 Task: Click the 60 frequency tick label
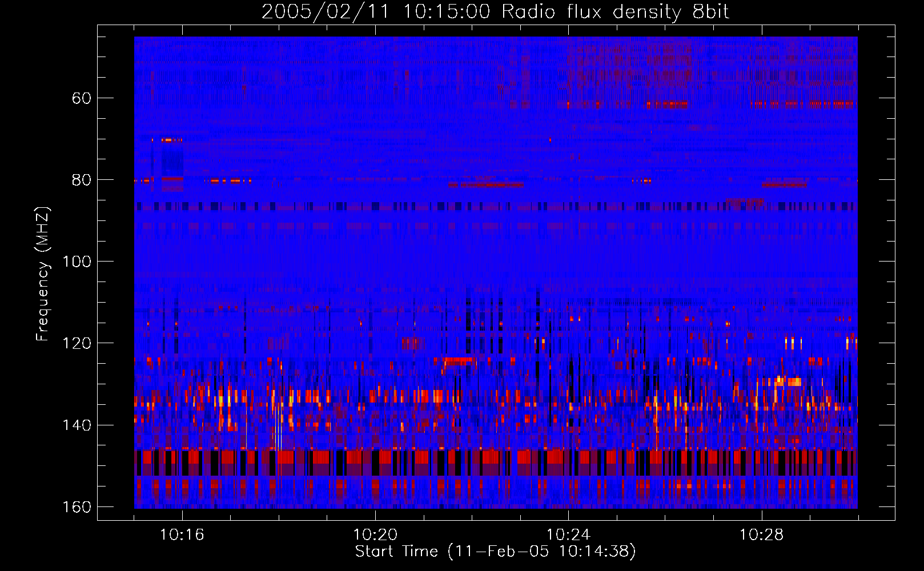click(x=81, y=98)
